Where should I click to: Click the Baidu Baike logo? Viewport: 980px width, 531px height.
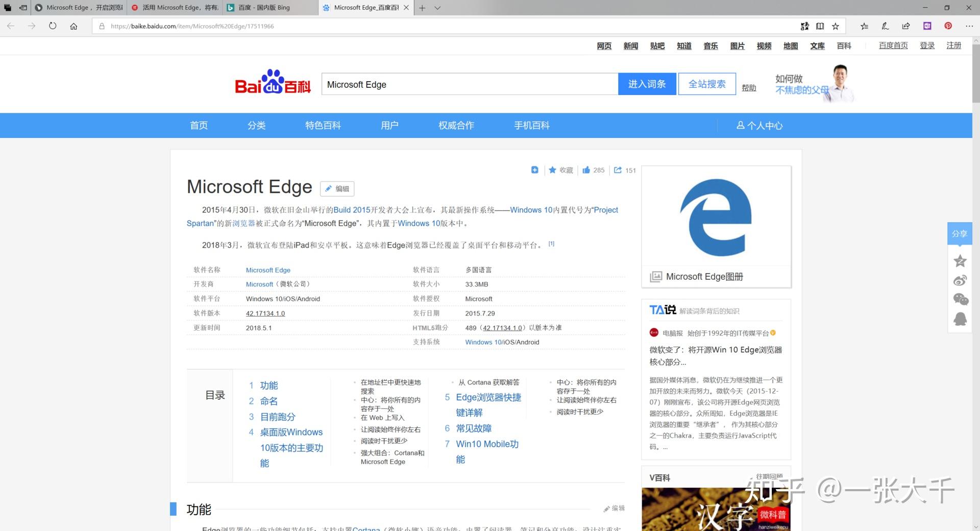tap(273, 82)
